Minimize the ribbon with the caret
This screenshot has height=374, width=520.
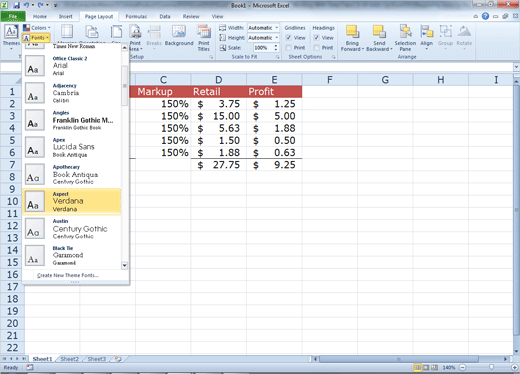tap(476, 16)
